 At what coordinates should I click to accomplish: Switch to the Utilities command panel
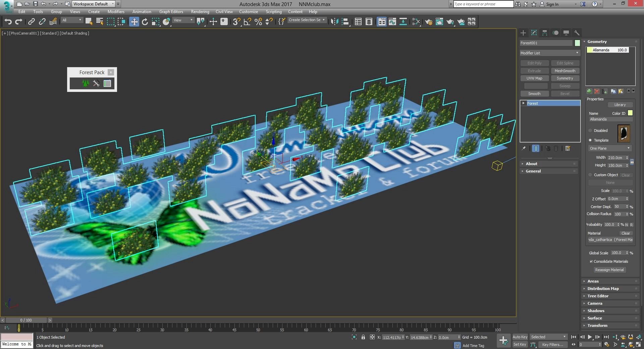pos(577,33)
